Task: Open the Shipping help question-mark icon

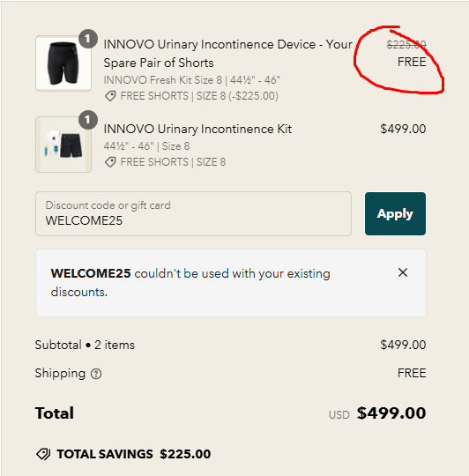Action: (96, 374)
